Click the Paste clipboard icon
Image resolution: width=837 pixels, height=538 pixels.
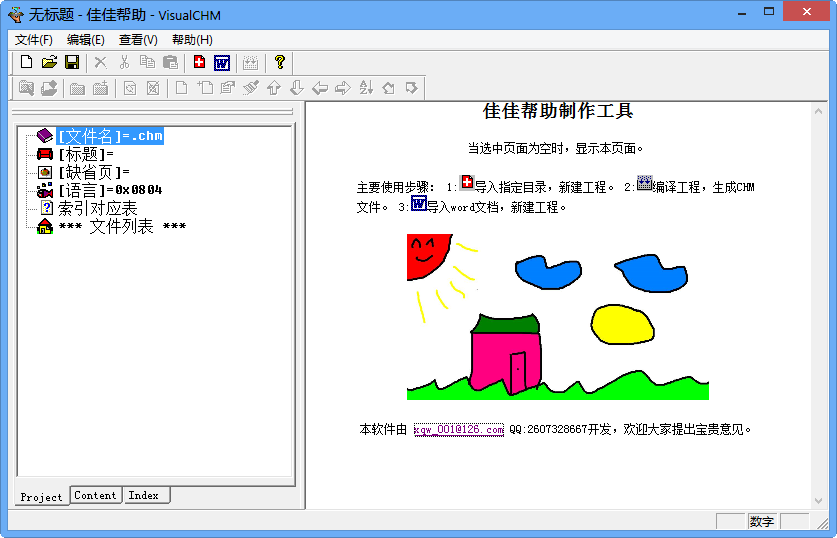(170, 62)
